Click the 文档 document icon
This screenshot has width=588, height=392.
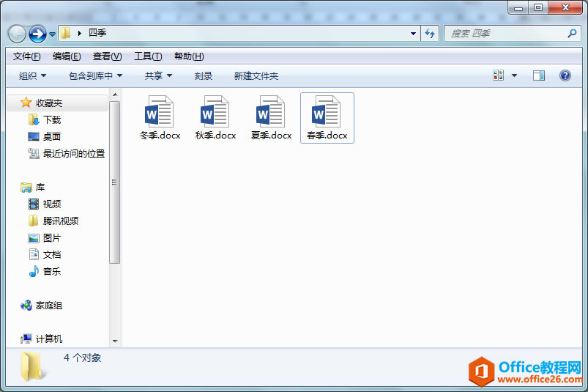click(34, 254)
